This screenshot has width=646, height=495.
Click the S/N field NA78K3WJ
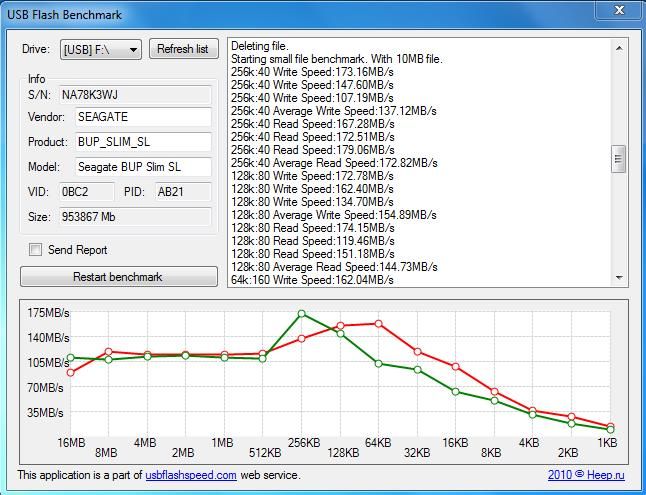point(135,95)
